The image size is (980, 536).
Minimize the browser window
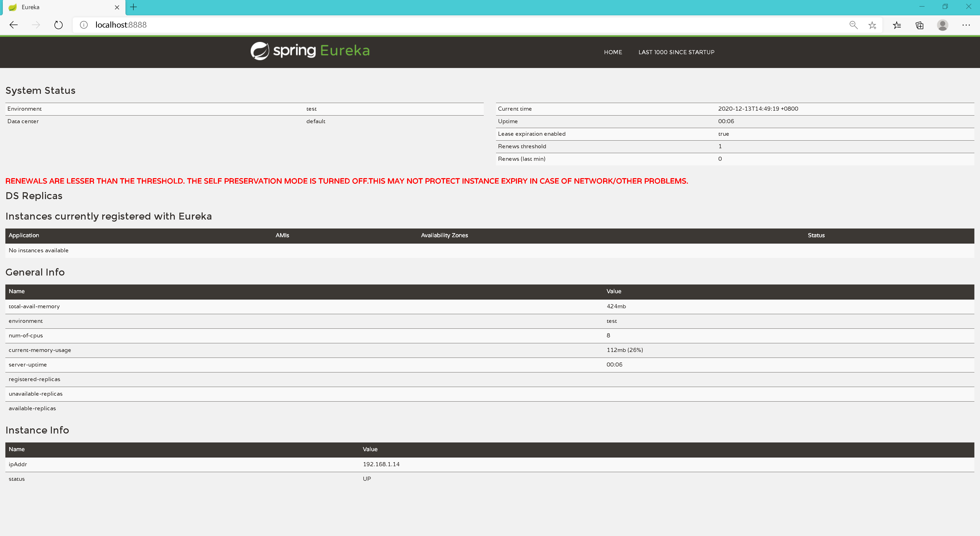[921, 7]
